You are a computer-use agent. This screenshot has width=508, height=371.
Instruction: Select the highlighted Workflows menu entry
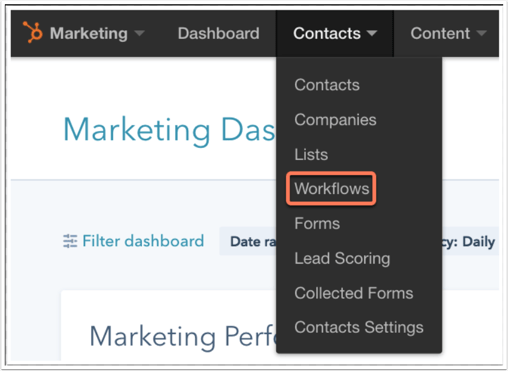[331, 189]
